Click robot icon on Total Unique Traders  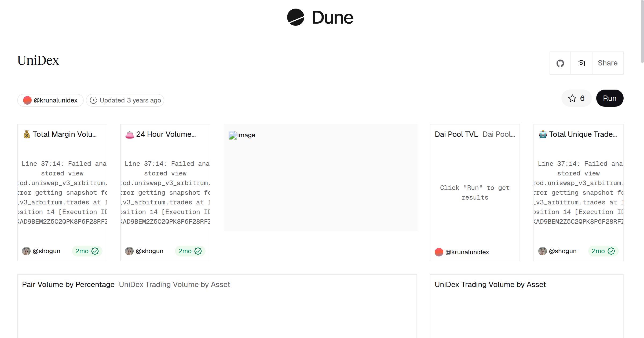pyautogui.click(x=543, y=134)
